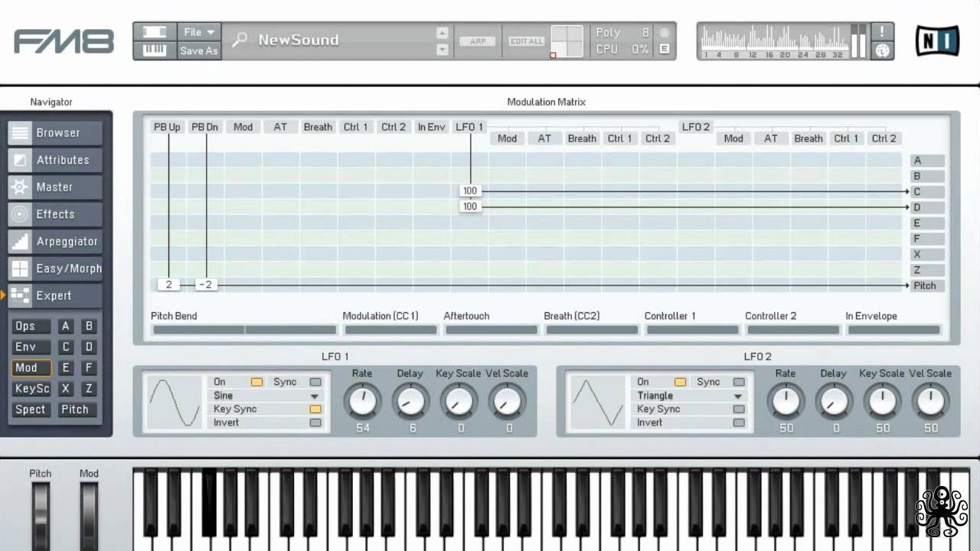Open LFO 2 Triangle waveform dropdown

click(x=690, y=396)
